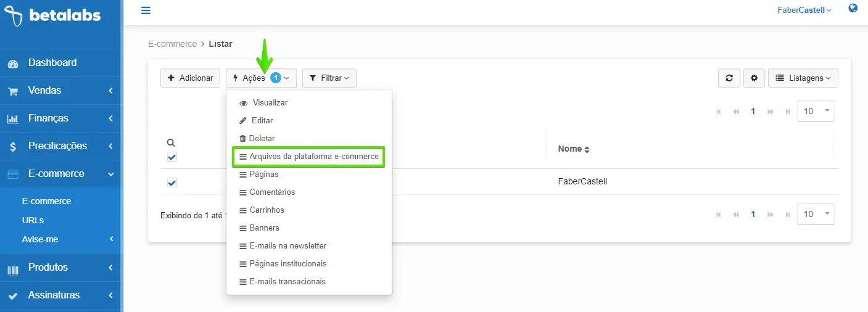Screen dimensions: 868x312
Task: Go to first page in bottom pagination
Action: click(x=718, y=215)
